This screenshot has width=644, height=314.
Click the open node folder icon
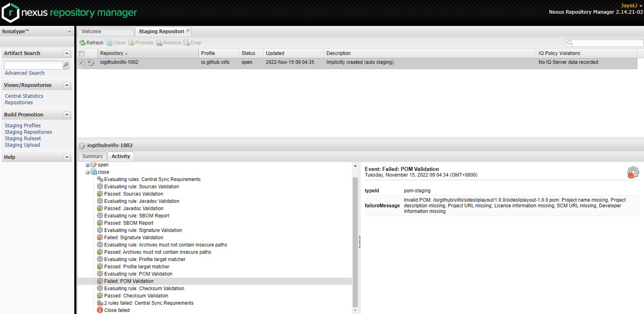click(94, 165)
